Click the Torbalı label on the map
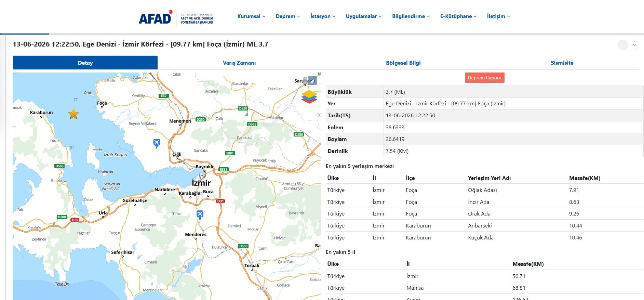 [x=252, y=265]
